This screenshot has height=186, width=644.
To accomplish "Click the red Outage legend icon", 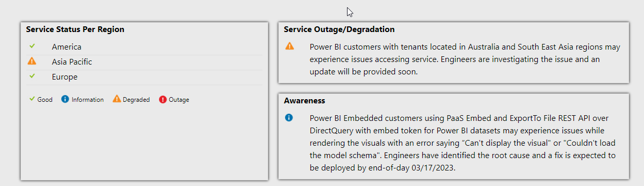I will pos(163,99).
